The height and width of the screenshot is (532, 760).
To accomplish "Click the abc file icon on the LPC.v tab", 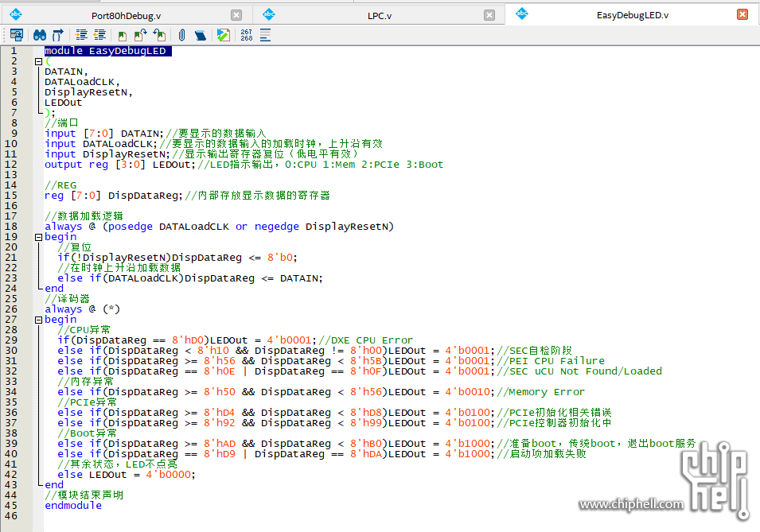I will pyautogui.click(x=269, y=14).
